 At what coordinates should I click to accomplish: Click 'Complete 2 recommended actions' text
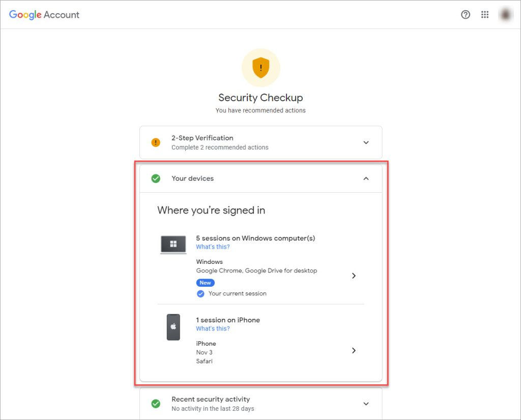point(220,147)
